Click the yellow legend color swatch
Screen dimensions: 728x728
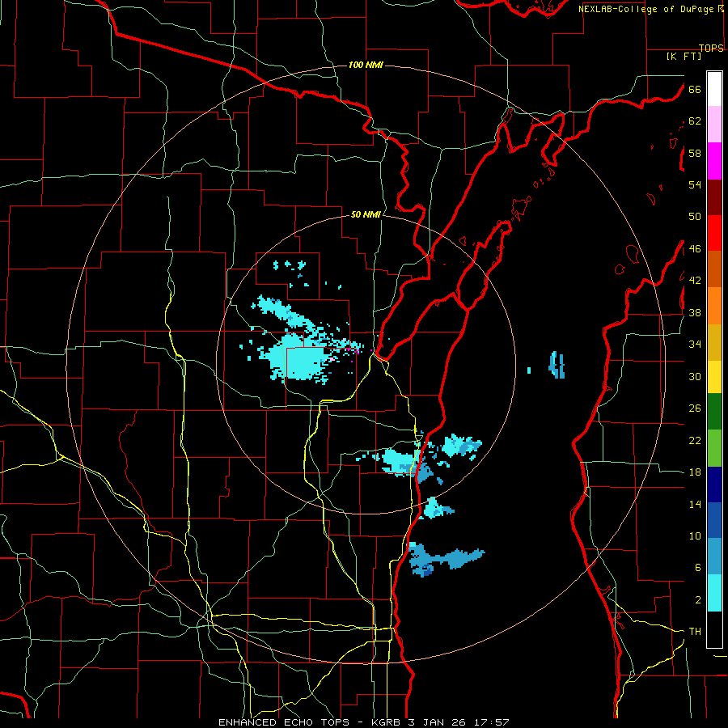pyautogui.click(x=714, y=376)
